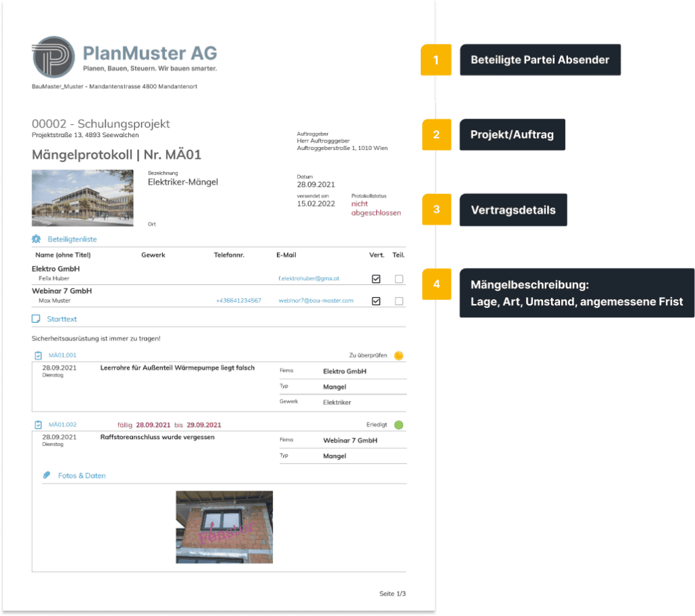Toggle the Vert. checkbox for Webinar 7 GmbH
Viewport: 695px width, 616px height.
pos(376,301)
